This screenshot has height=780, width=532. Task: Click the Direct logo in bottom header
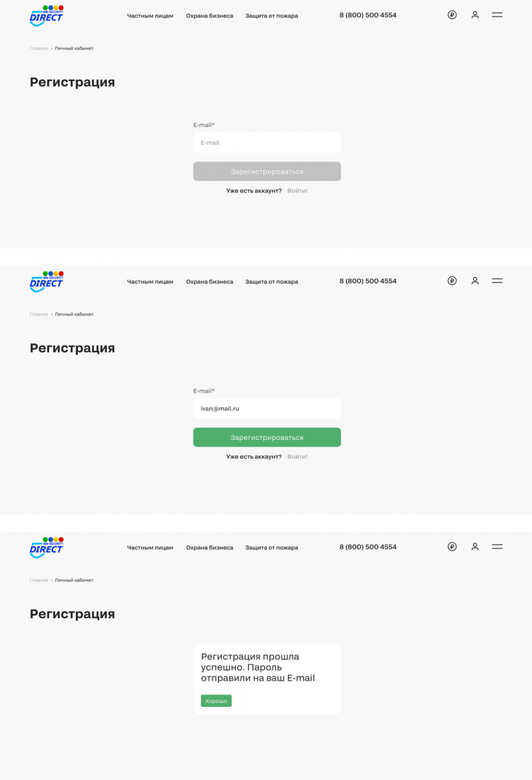pyautogui.click(x=46, y=547)
